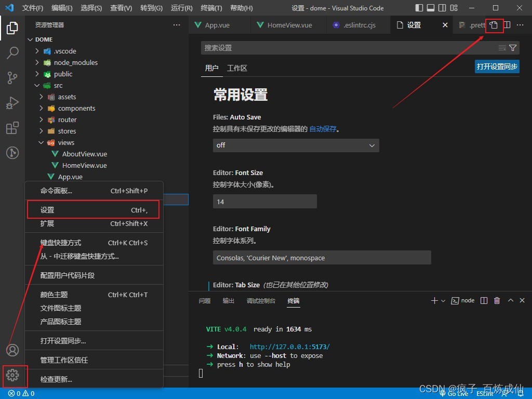Collapse the views folder
The image size is (532, 399).
point(41,142)
